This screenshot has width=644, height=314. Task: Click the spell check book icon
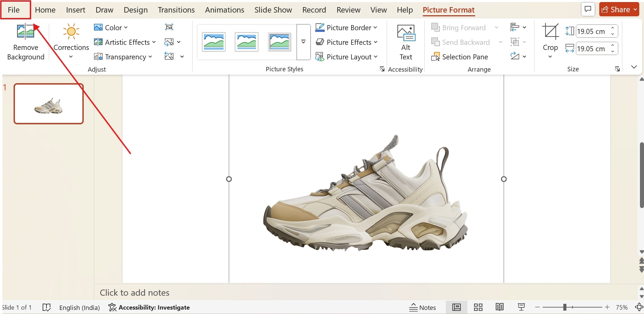tap(46, 308)
